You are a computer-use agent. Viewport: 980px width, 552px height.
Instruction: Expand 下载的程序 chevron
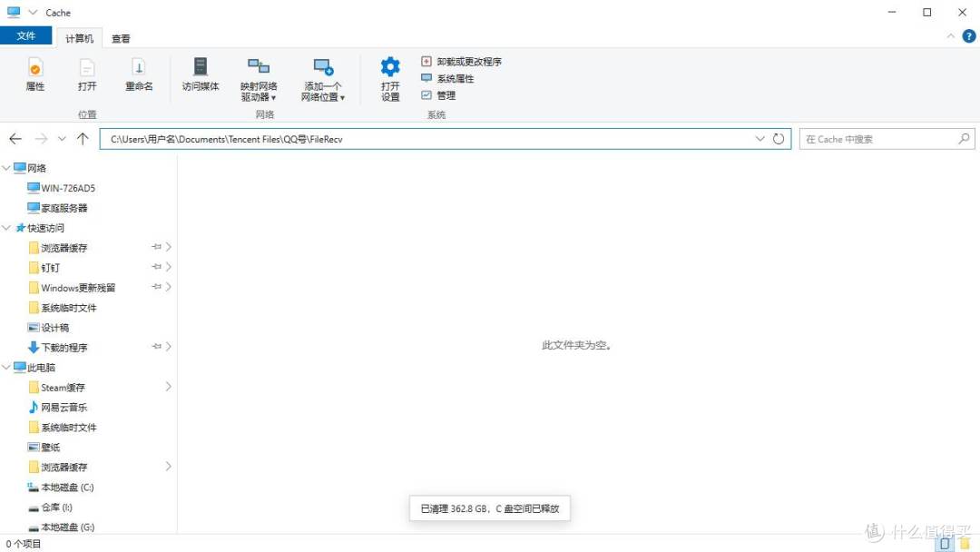point(168,346)
